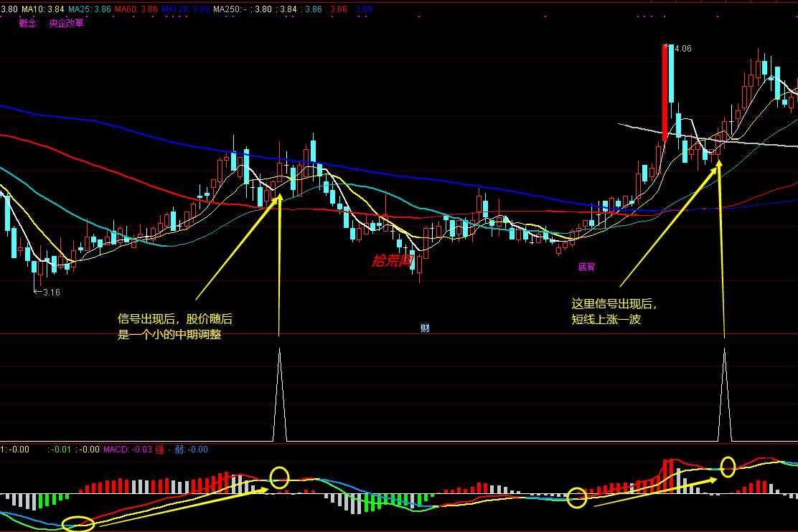Click the 概念 label
798x532 pixels.
click(x=28, y=23)
